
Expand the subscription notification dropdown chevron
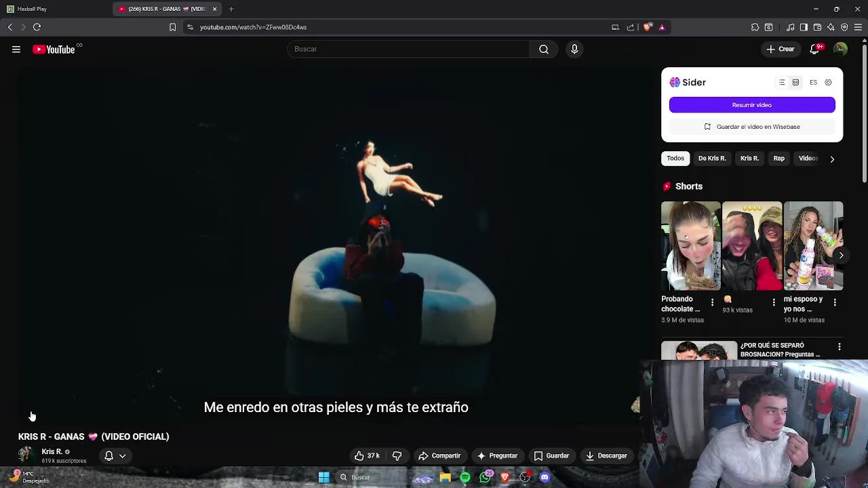point(123,456)
